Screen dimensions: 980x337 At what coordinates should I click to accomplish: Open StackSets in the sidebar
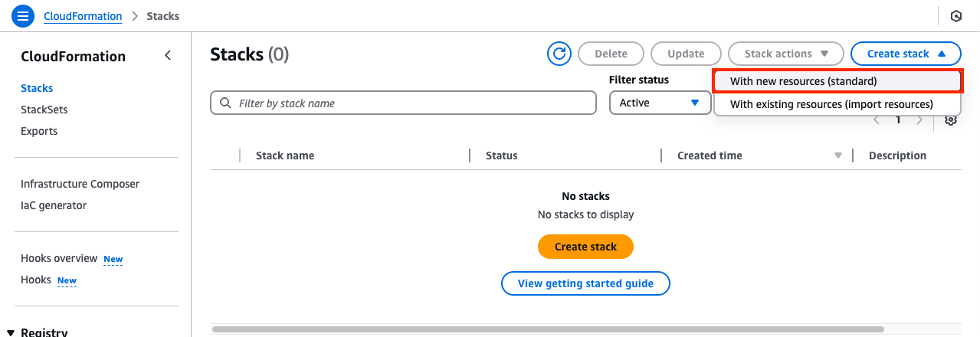click(44, 110)
